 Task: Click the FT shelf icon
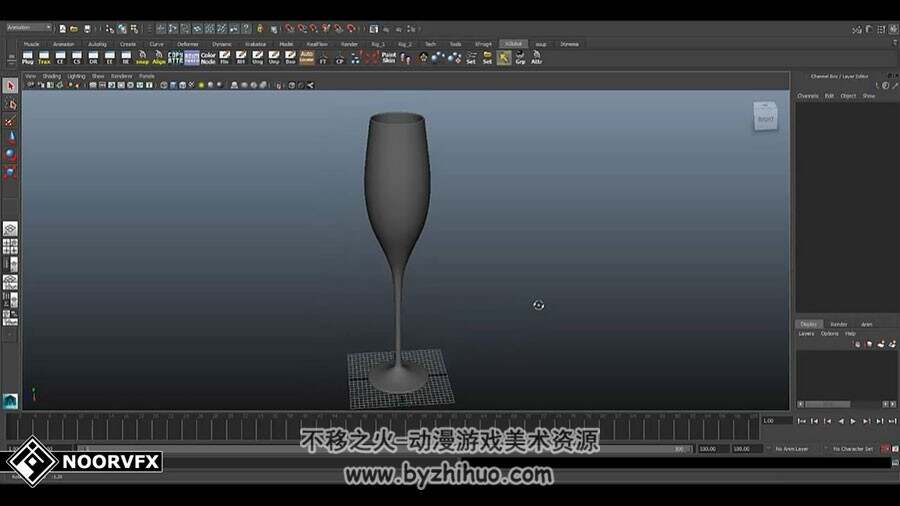323,57
